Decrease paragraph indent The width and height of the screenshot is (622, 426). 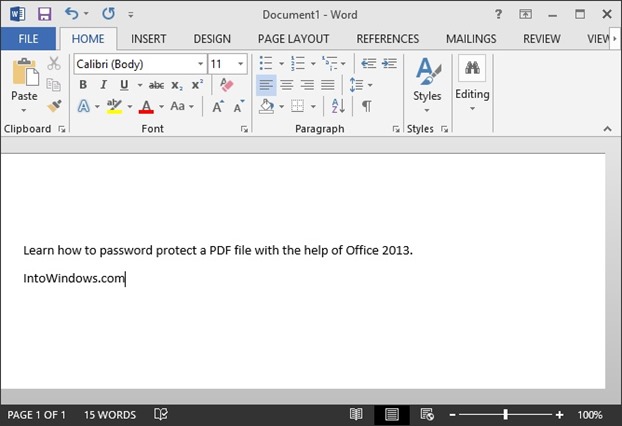click(369, 63)
